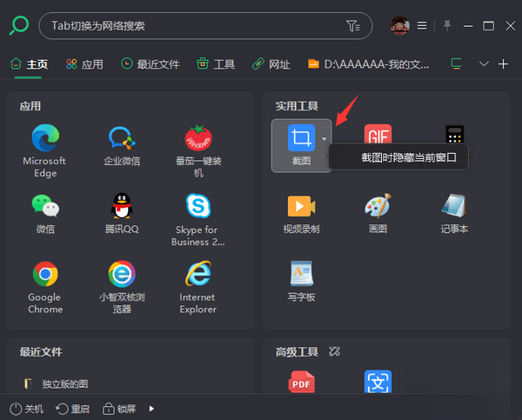The image size is (522, 420).
Task: Start 视频录制 video recording
Action: [301, 206]
